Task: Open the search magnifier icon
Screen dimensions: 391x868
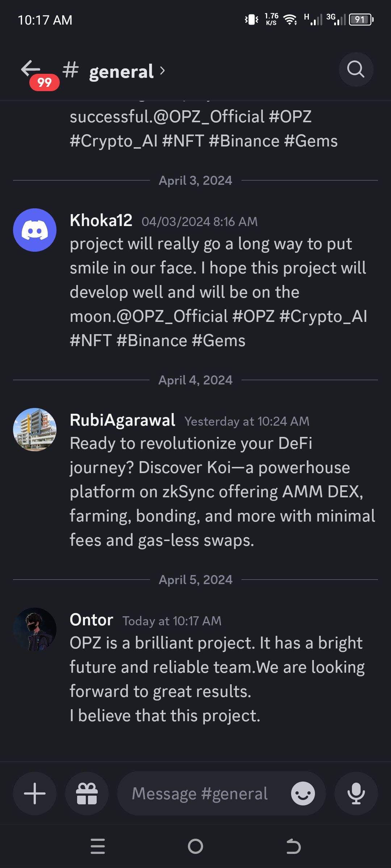Action: (356, 69)
